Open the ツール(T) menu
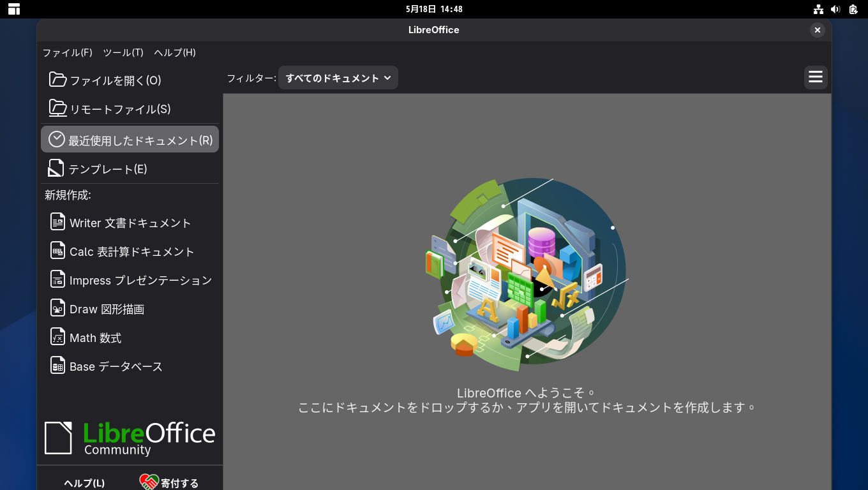This screenshot has width=868, height=490. click(123, 52)
